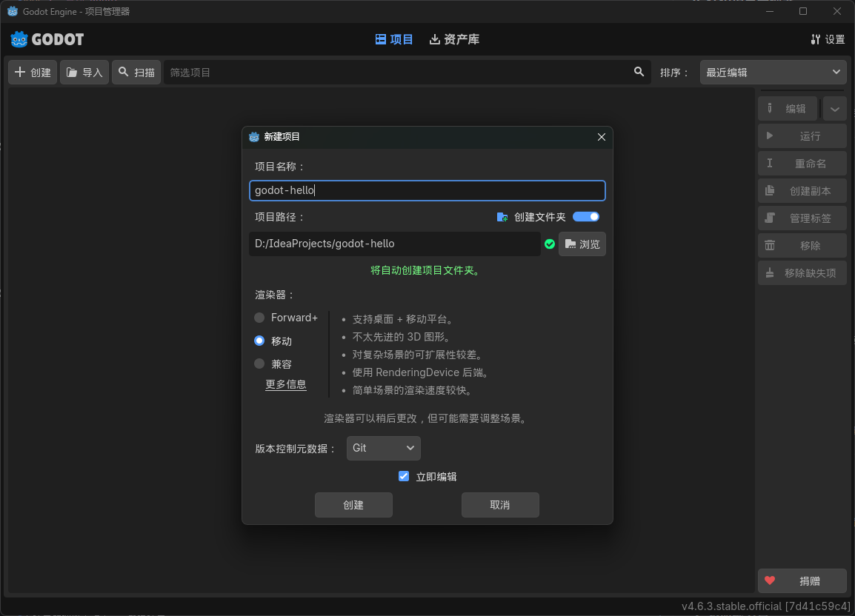
Task: Click the text 将自动创建项目文件夹。
Action: 425,270
